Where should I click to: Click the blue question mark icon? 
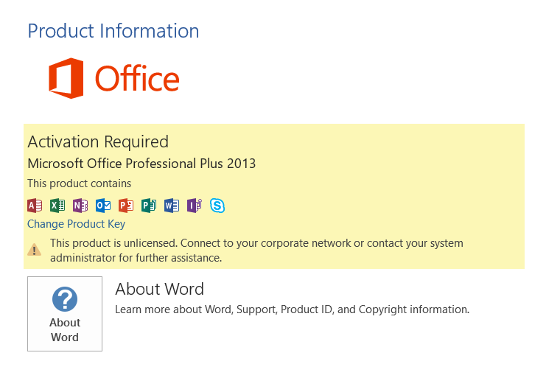(65, 299)
